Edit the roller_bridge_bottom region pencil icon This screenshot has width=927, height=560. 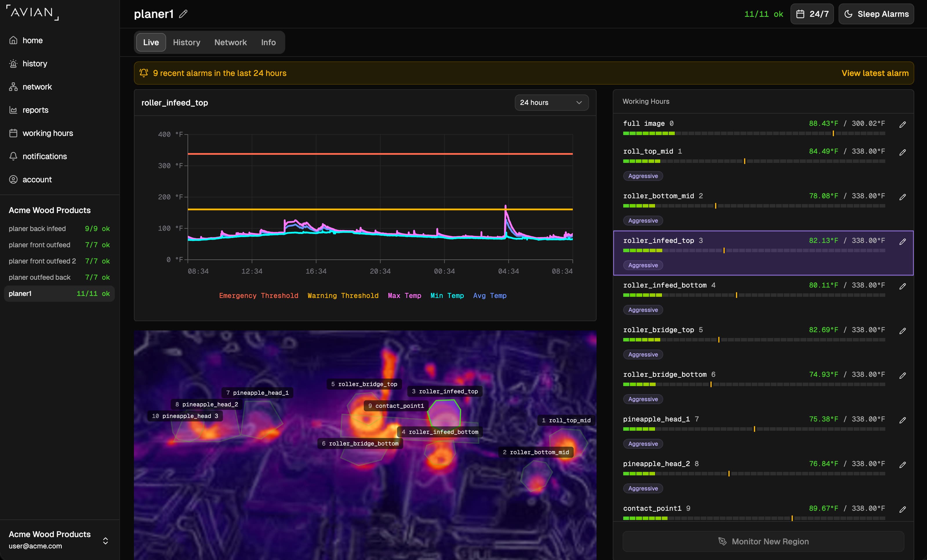[903, 376]
